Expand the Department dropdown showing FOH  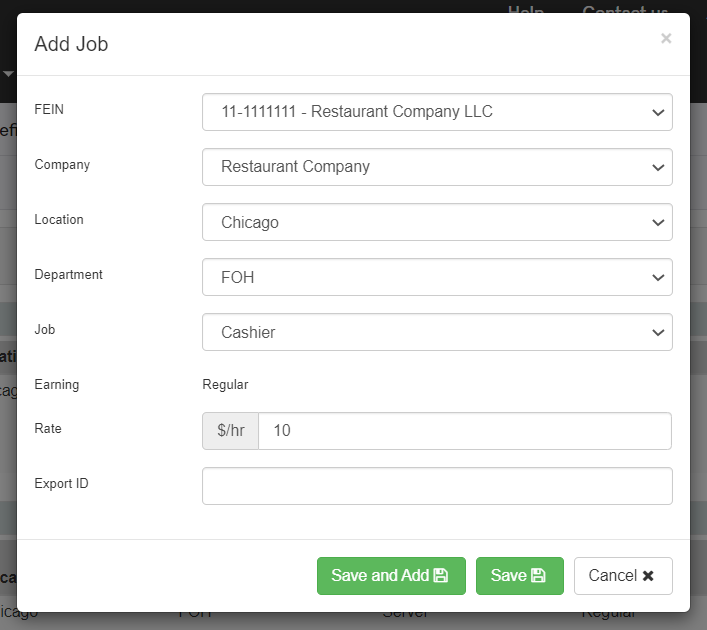tap(437, 277)
